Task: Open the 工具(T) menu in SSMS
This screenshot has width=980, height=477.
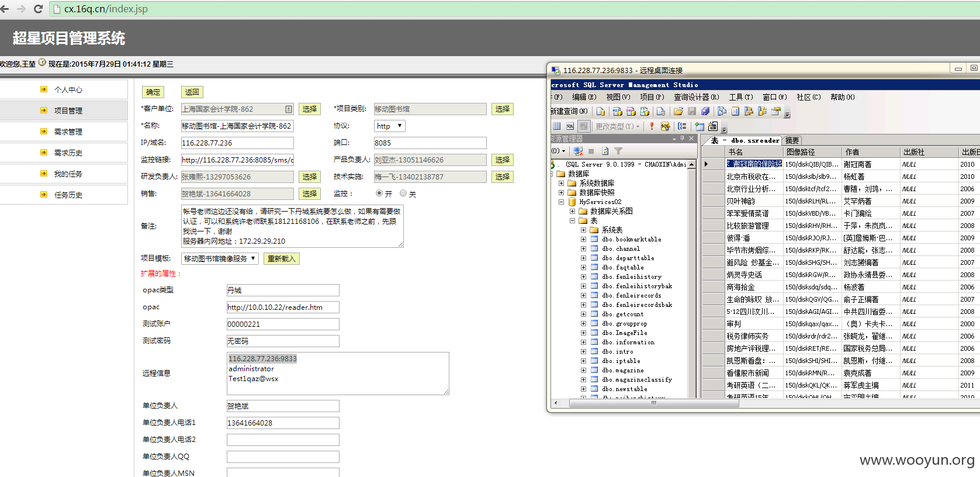Action: coord(741,97)
